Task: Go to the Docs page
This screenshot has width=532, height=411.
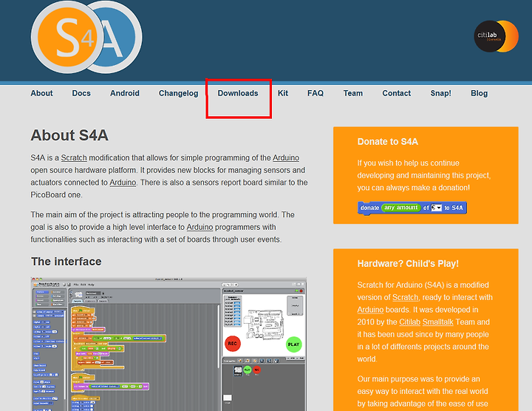Action: pos(81,93)
